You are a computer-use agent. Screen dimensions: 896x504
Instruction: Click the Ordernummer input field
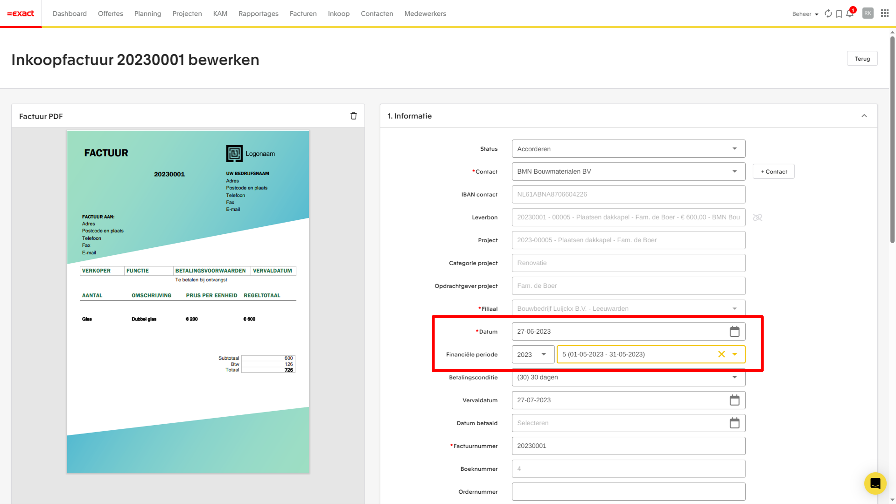coord(628,491)
